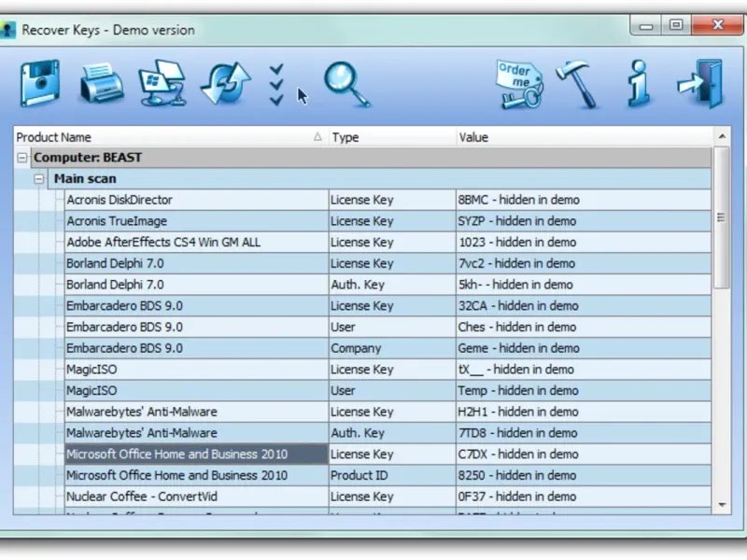Select the Acronis DiskDirector product name
The image size is (747, 560).
pyautogui.click(x=120, y=200)
